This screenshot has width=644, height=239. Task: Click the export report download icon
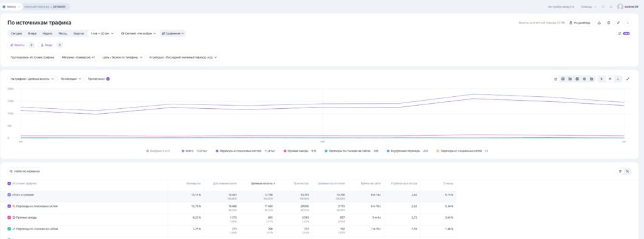click(x=599, y=23)
